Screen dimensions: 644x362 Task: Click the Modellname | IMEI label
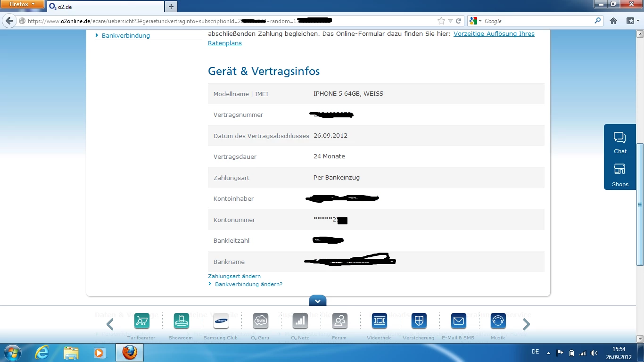coord(241,94)
